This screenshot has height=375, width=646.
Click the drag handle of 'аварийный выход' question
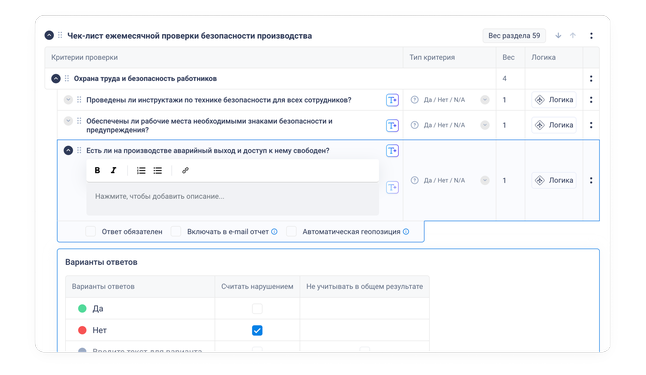[x=79, y=150]
